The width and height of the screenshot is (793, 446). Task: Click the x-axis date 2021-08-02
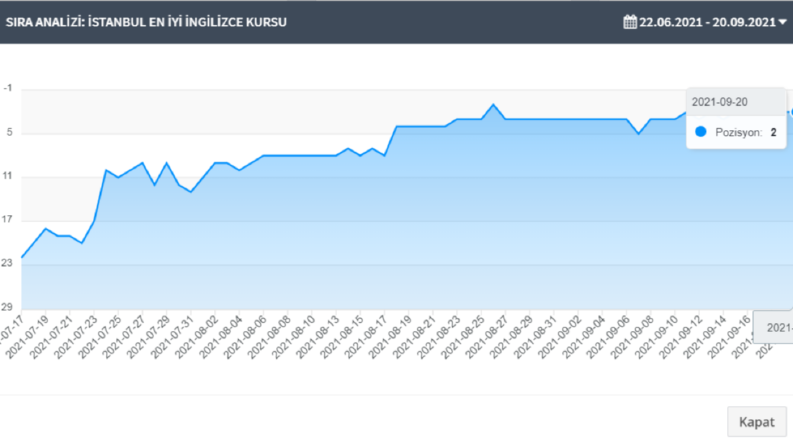197,337
